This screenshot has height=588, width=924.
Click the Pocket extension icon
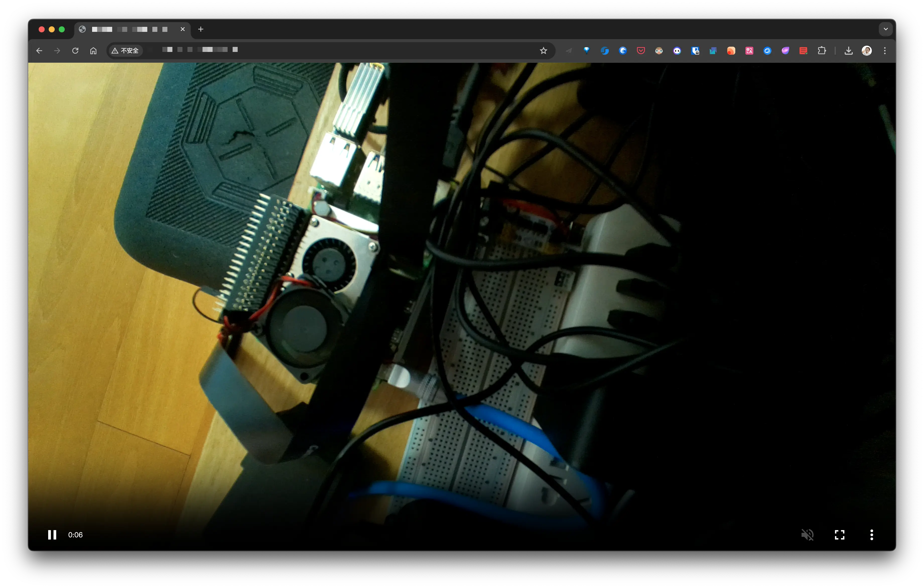pos(641,51)
